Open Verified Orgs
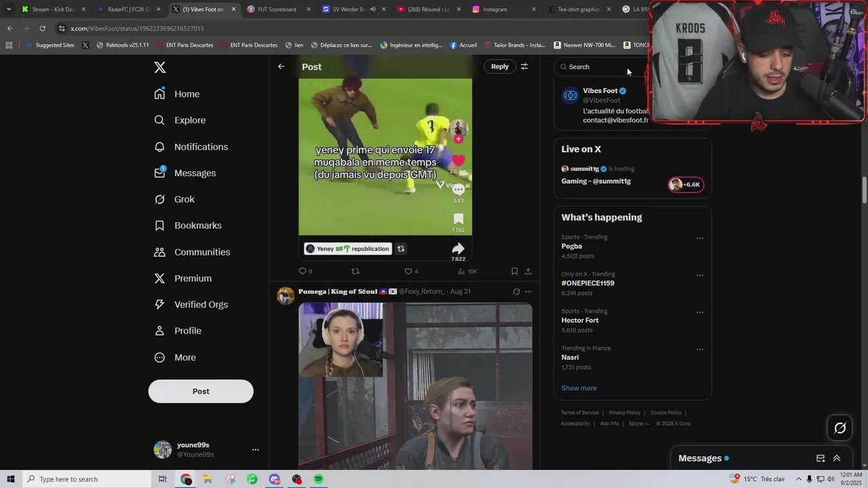This screenshot has height=488, width=868. (x=191, y=304)
